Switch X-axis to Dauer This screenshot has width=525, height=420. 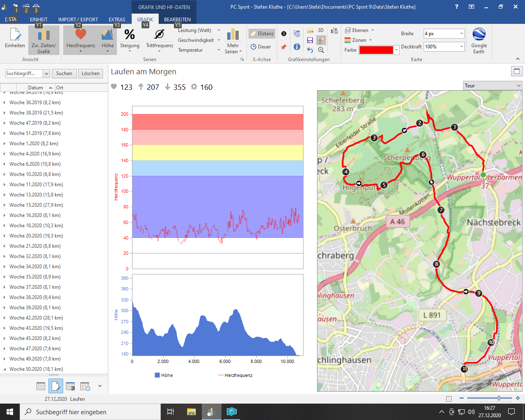coord(261,47)
